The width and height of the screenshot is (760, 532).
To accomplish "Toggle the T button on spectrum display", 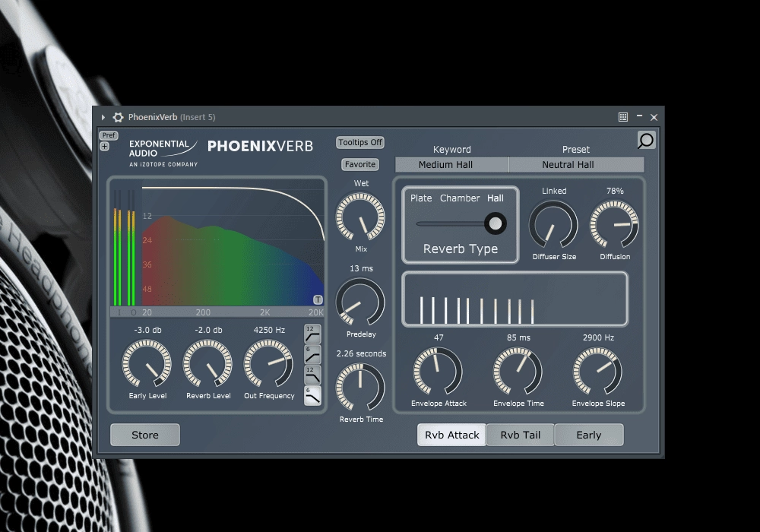I will click(318, 299).
